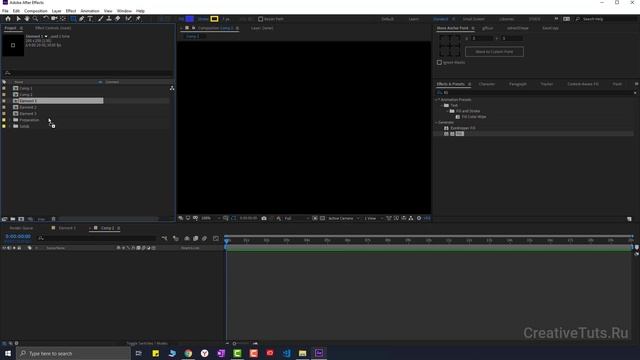
Task: Select the Rectangle shape tool
Action: click(73, 19)
